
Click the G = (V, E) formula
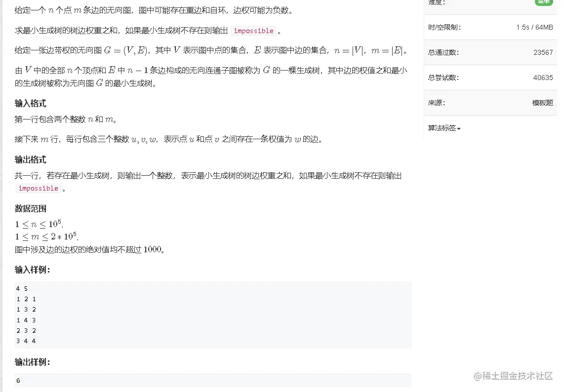(126, 50)
